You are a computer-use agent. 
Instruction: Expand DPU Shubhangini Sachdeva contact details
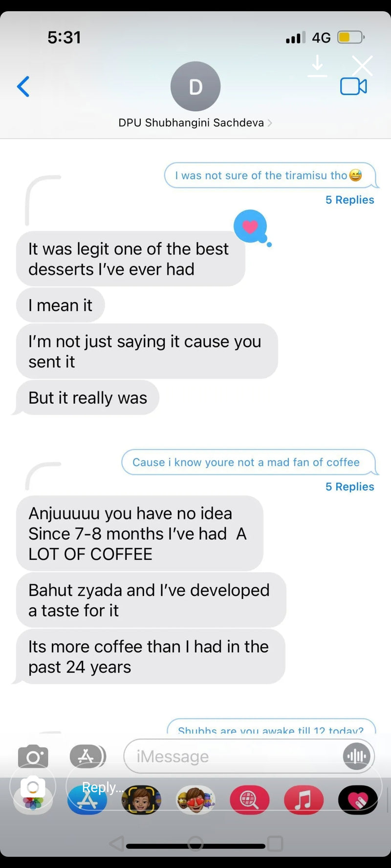pyautogui.click(x=195, y=123)
